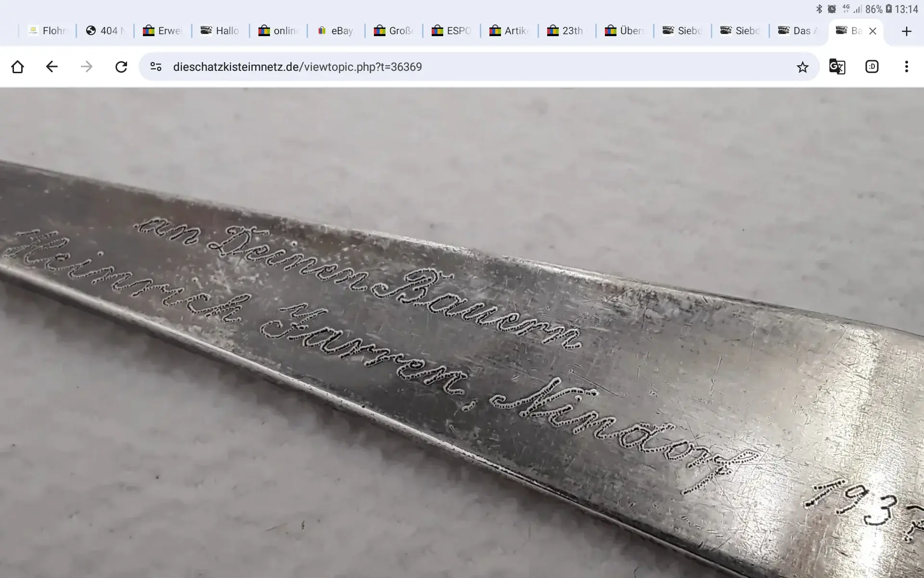Switch to the second Siebd tab
924x578 pixels.
pyautogui.click(x=740, y=31)
